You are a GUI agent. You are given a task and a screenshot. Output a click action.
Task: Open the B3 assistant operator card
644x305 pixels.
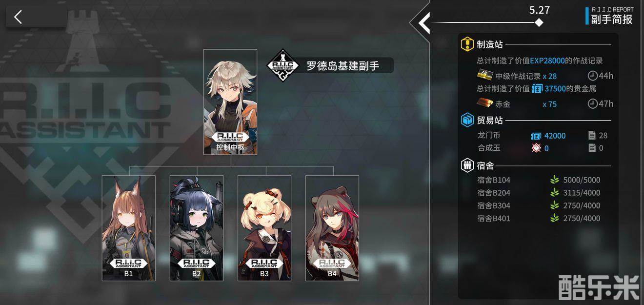coord(264,228)
